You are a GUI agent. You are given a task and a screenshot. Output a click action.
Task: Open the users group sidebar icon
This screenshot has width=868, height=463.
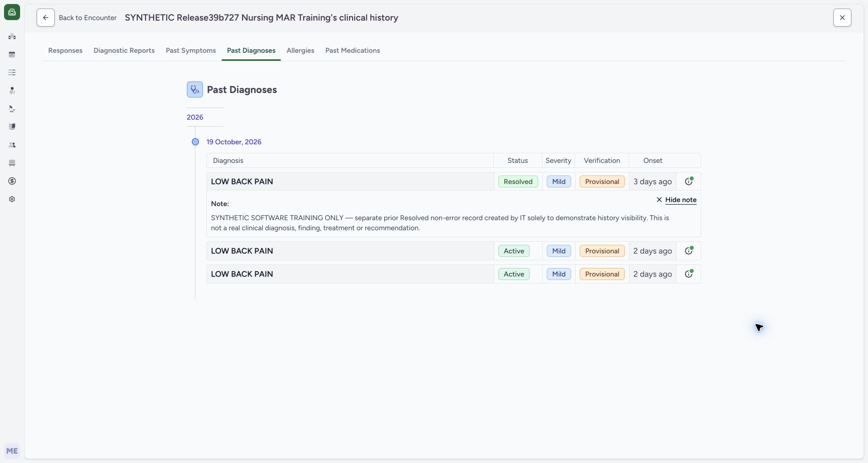(x=12, y=145)
